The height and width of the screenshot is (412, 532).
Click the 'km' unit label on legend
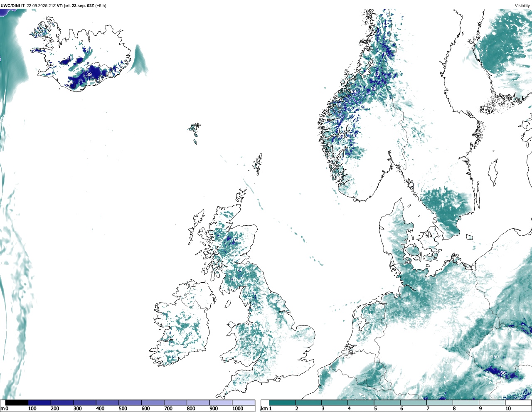[x=264, y=409]
